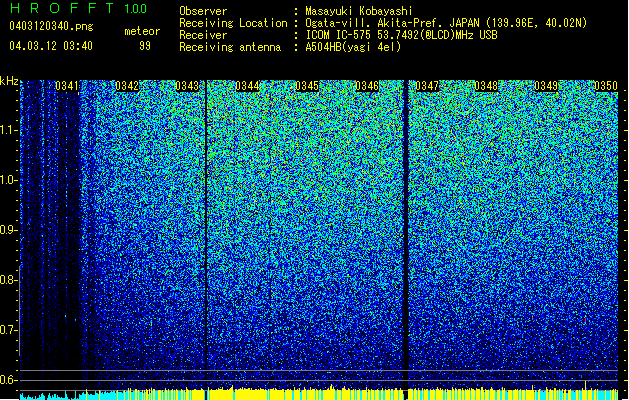629x400 pixels.
Task: Click the 0347 time marker
Action: tap(427, 86)
